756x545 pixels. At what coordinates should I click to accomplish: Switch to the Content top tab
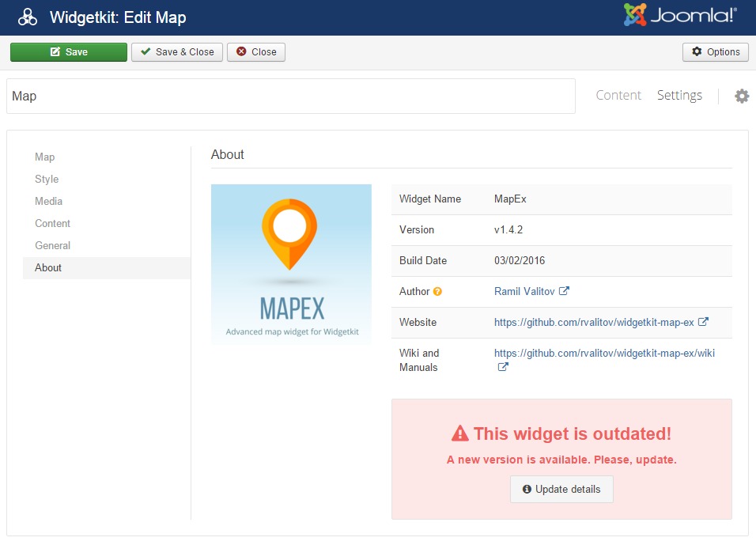(x=618, y=95)
